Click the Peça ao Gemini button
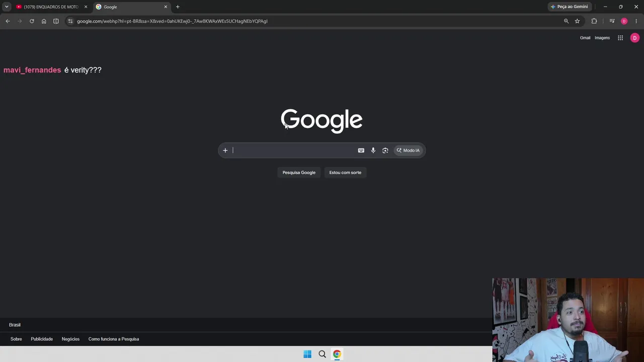Image resolution: width=644 pixels, height=362 pixels. click(x=570, y=7)
